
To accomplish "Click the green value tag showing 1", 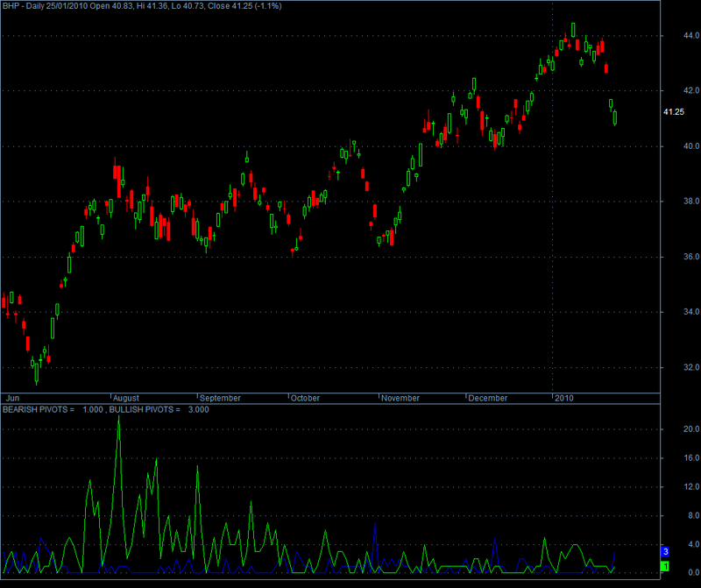I will pos(665,567).
